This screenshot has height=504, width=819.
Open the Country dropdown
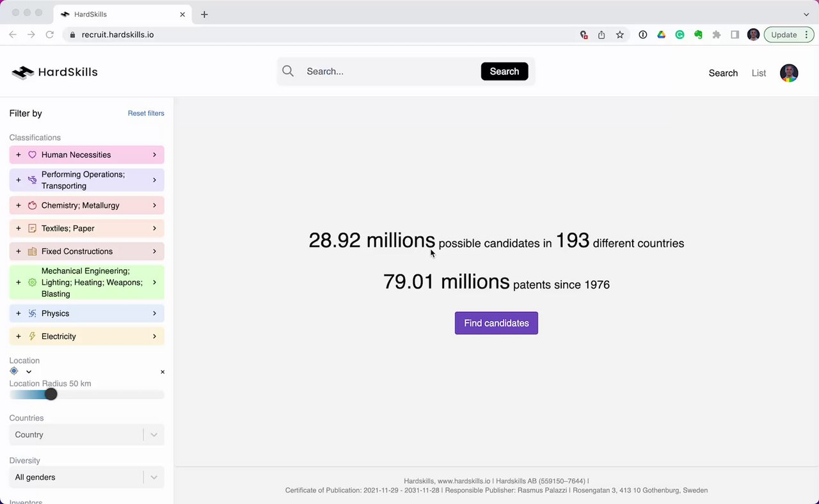point(86,435)
